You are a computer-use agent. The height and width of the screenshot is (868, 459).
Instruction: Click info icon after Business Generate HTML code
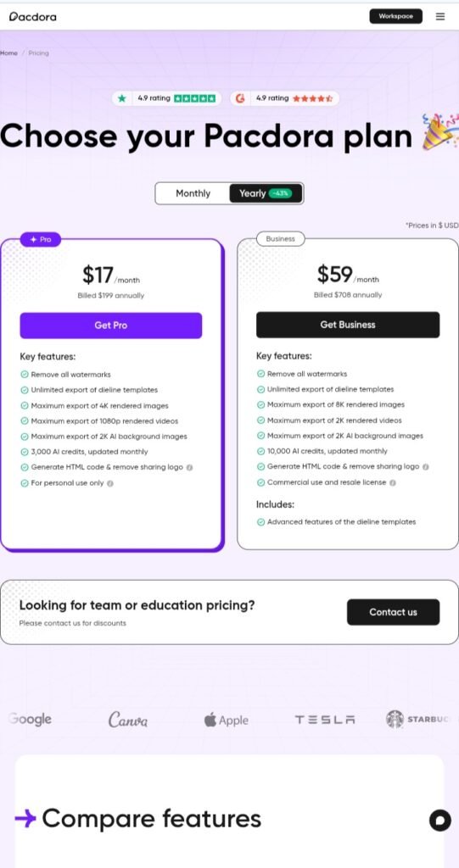[426, 467]
